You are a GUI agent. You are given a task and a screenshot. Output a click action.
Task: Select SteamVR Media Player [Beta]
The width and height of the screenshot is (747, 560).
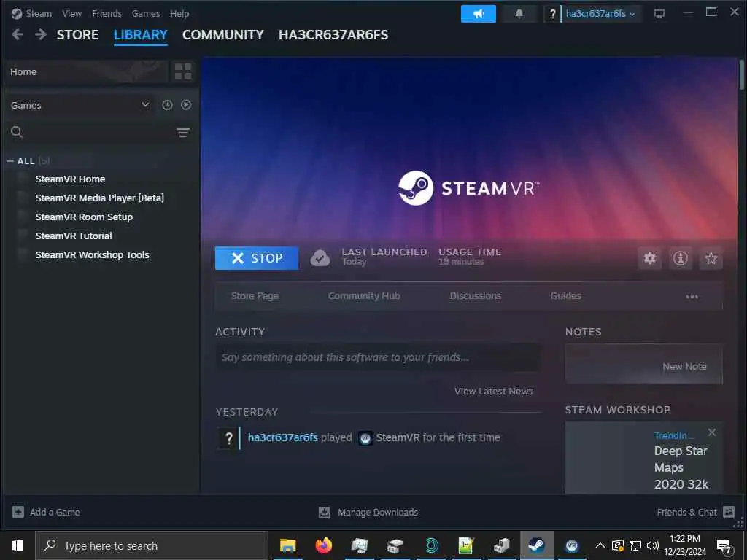pos(99,198)
